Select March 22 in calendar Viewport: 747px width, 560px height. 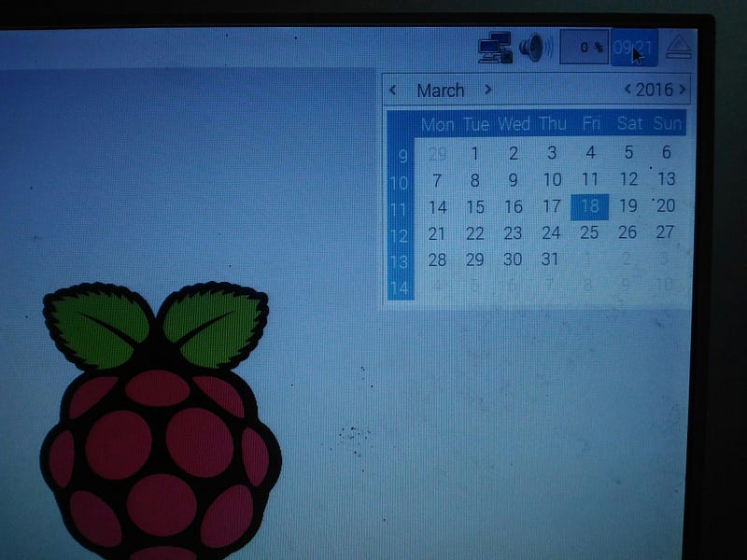tap(474, 233)
